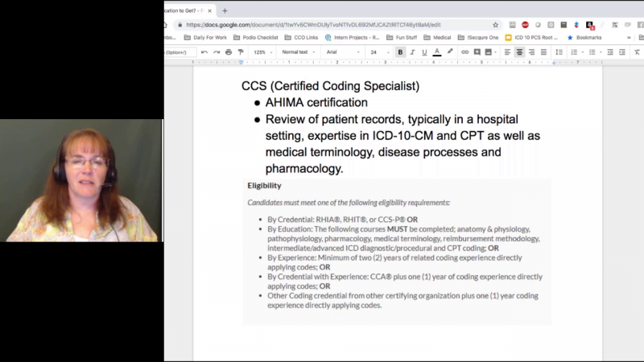Click the Undo arrow in the toolbar
The width and height of the screenshot is (644, 362).
(x=204, y=52)
